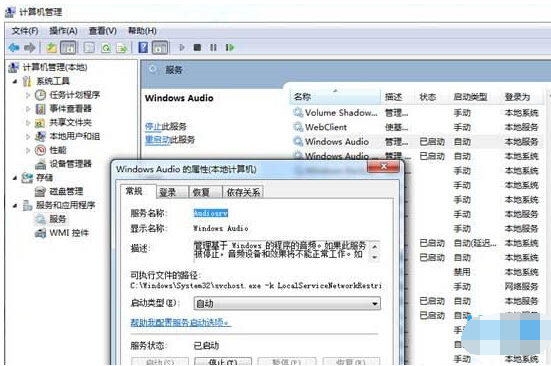Click the WMI 控件 icon in tree
The height and width of the screenshot is (366, 551).
point(40,233)
